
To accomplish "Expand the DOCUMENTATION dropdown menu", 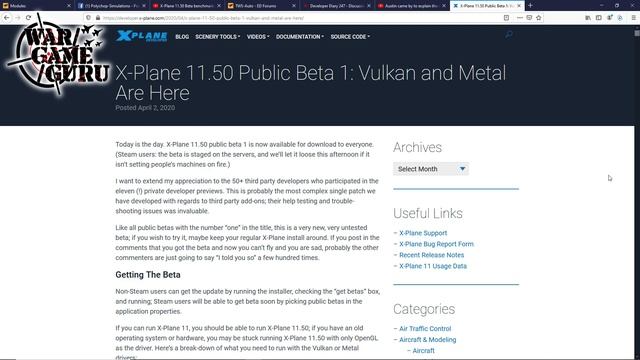I will point(300,37).
